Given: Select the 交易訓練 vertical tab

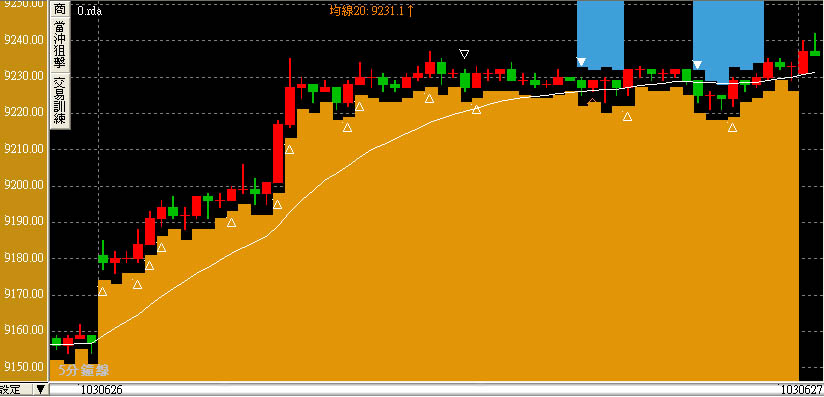Looking at the screenshot, I should click(x=60, y=101).
